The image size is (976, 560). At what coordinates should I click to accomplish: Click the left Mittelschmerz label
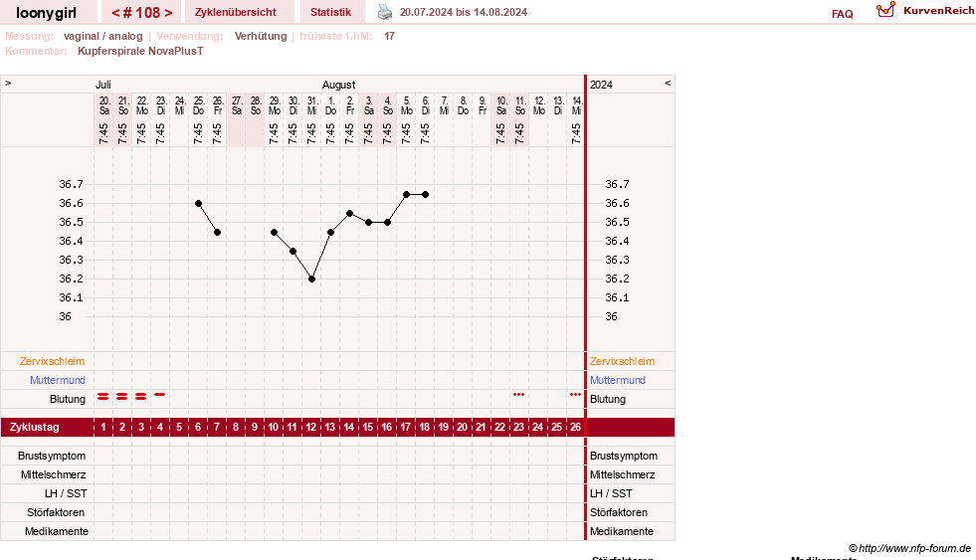(53, 474)
